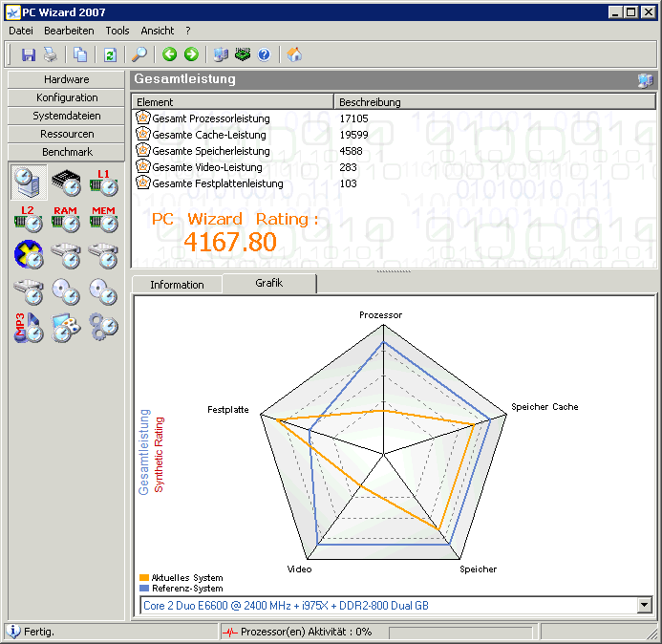The image size is (662, 644).
Task: Open help with blue question mark icon
Action: click(264, 54)
